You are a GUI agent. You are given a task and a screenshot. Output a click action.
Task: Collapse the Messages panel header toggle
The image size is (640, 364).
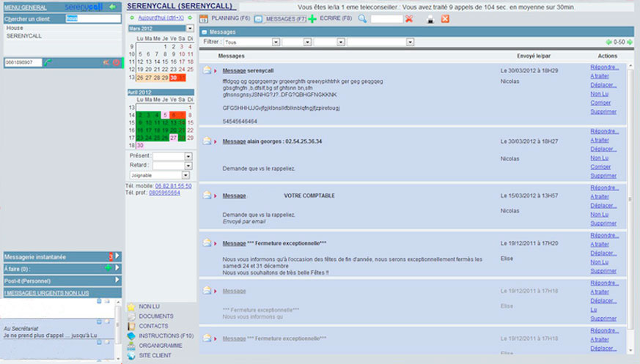[205, 31]
